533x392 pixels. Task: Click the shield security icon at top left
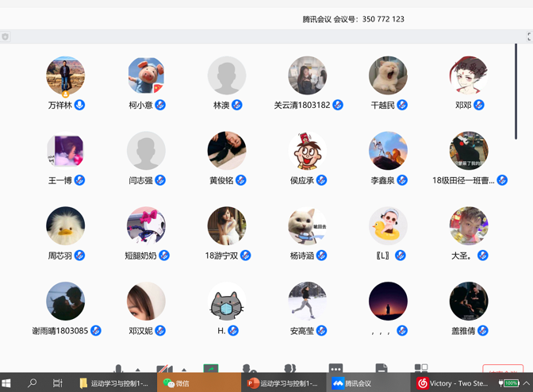click(x=5, y=37)
